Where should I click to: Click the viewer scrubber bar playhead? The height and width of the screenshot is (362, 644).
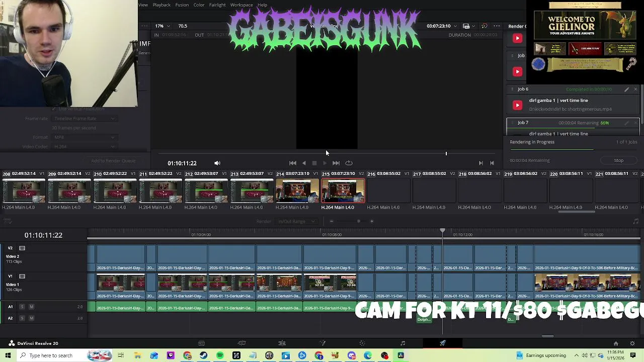[446, 153]
